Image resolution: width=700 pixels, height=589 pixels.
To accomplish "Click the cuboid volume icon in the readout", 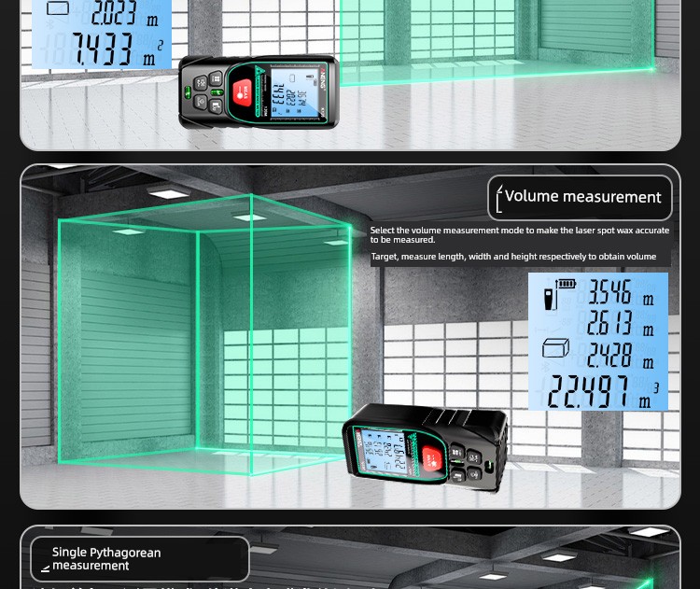I will click(x=555, y=348).
